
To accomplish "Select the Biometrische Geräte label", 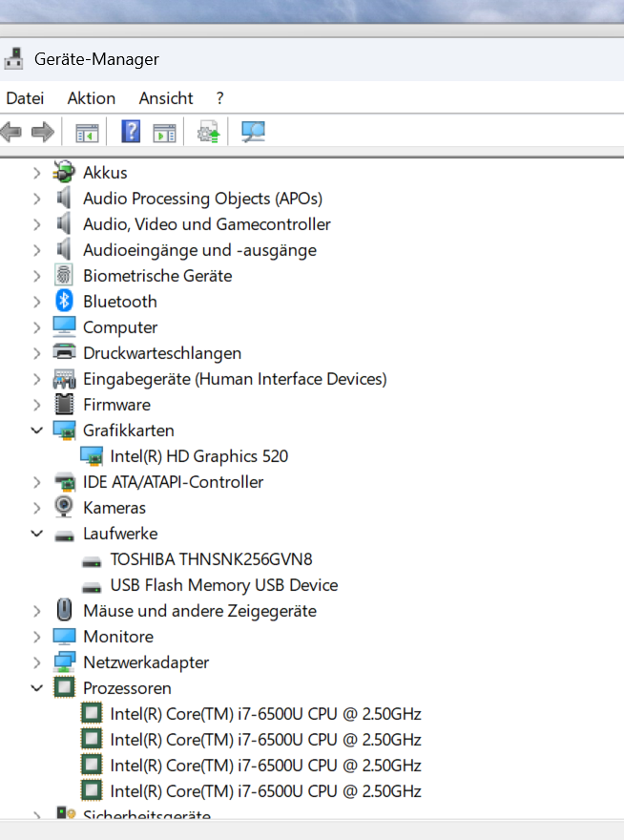I will coord(157,276).
